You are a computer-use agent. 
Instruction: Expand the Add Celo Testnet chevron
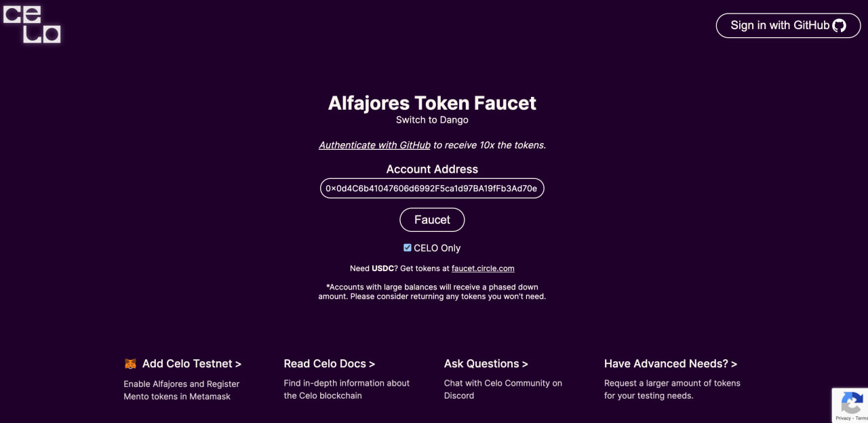239,363
